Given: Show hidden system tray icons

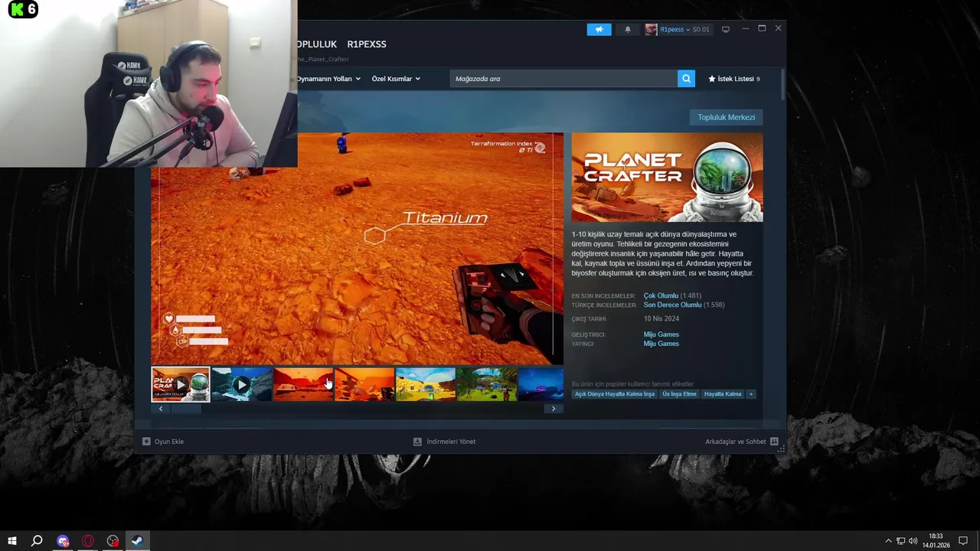Looking at the screenshot, I should pyautogui.click(x=888, y=541).
